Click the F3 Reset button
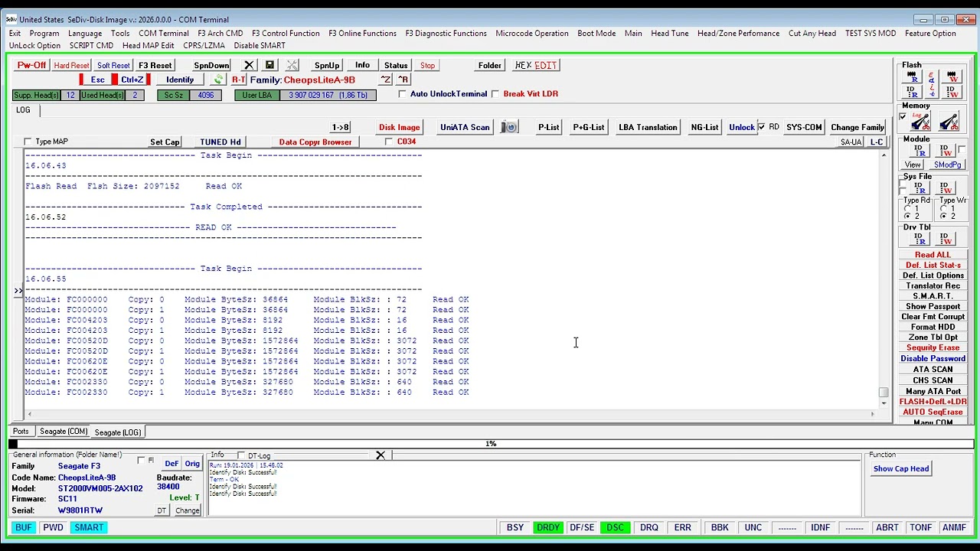 tap(155, 65)
